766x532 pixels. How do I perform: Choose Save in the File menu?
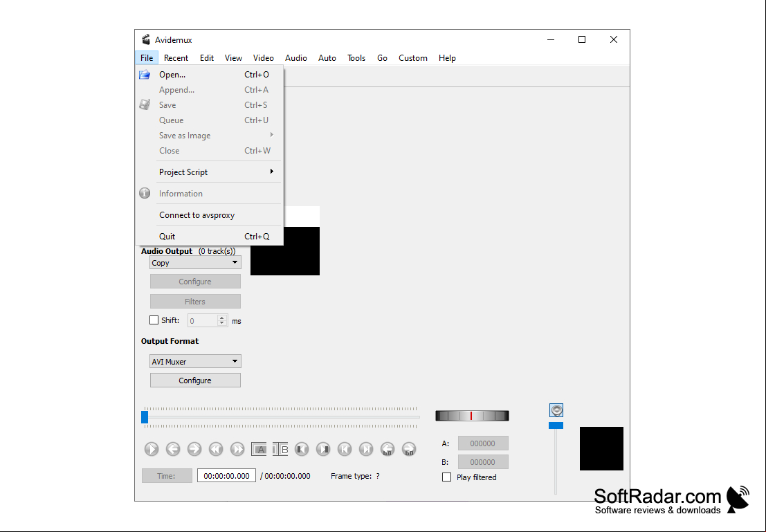click(210, 105)
